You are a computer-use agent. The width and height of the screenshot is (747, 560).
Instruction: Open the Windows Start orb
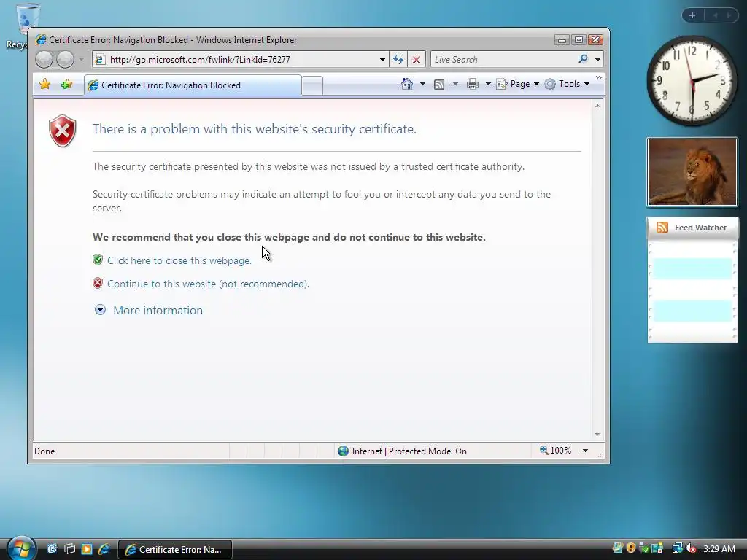(x=21, y=548)
